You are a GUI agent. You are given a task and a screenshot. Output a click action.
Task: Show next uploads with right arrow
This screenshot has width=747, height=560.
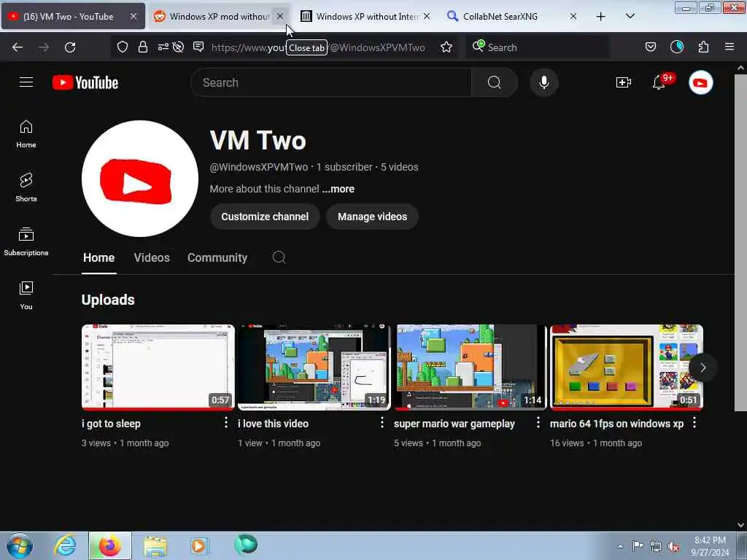(x=703, y=367)
